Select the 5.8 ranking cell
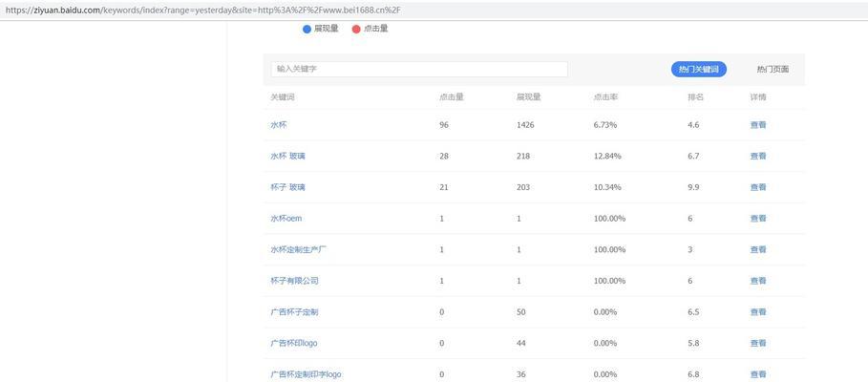This screenshot has width=868, height=382. [x=693, y=343]
